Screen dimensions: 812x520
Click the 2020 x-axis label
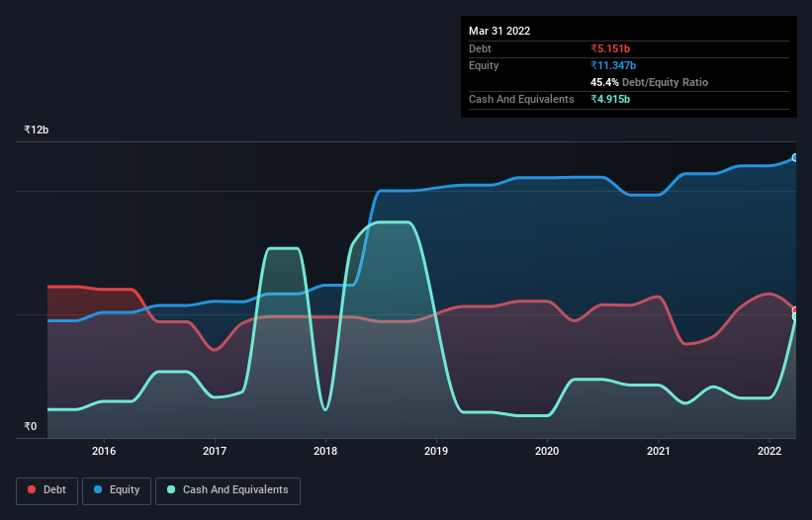(x=547, y=451)
